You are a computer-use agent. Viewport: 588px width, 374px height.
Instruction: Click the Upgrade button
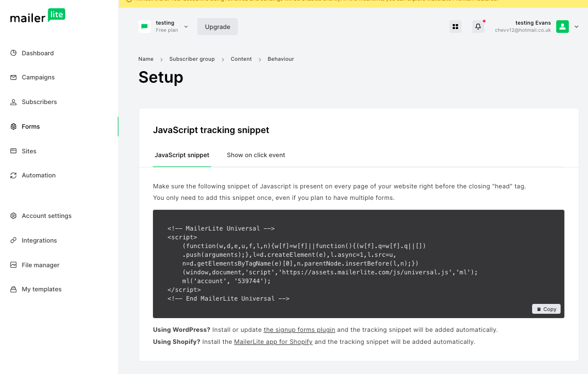[218, 27]
